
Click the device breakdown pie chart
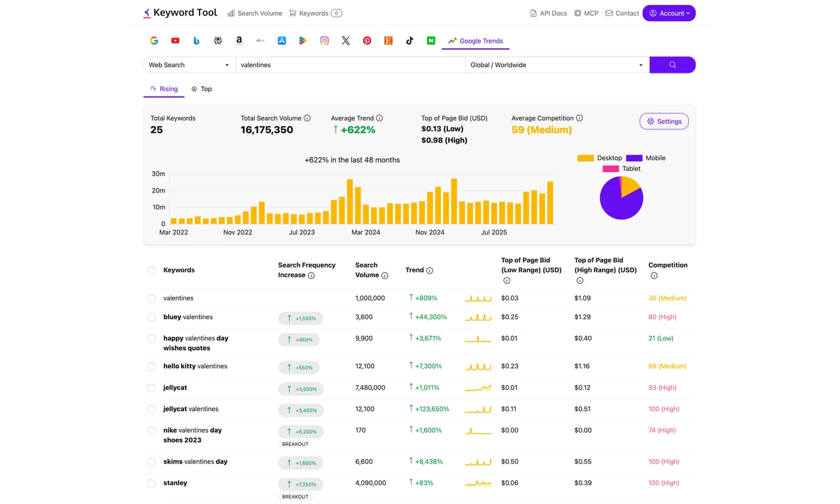622,197
